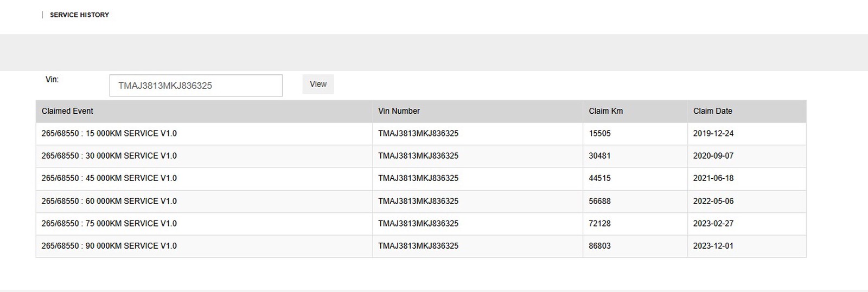Select the 60 000KM SERVICE row

pos(109,201)
